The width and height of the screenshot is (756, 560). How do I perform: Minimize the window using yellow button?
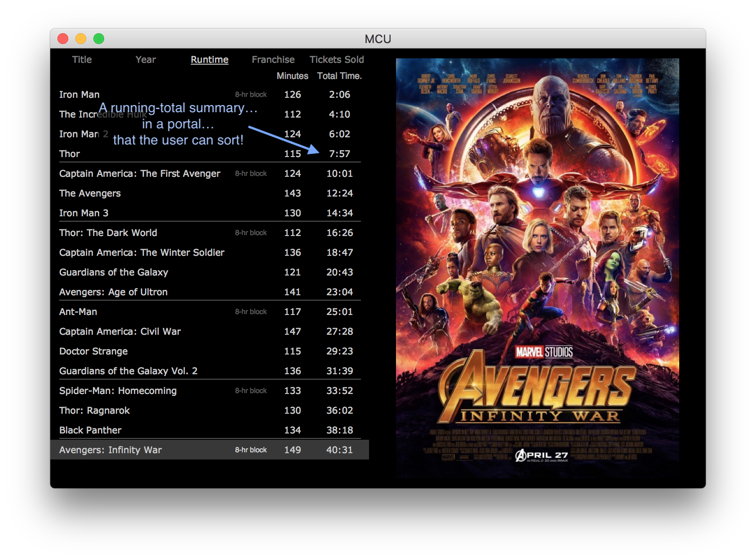81,39
